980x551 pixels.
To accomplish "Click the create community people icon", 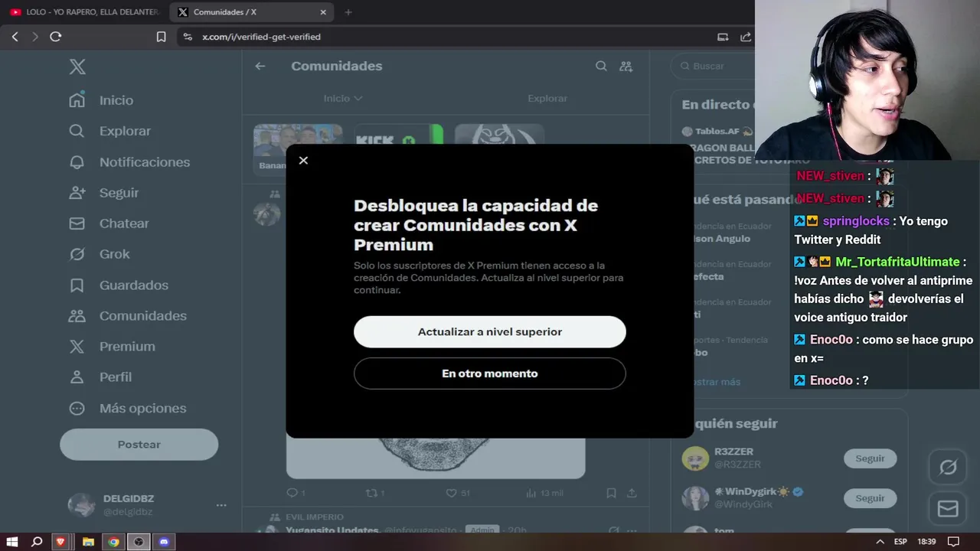I will pos(626,67).
